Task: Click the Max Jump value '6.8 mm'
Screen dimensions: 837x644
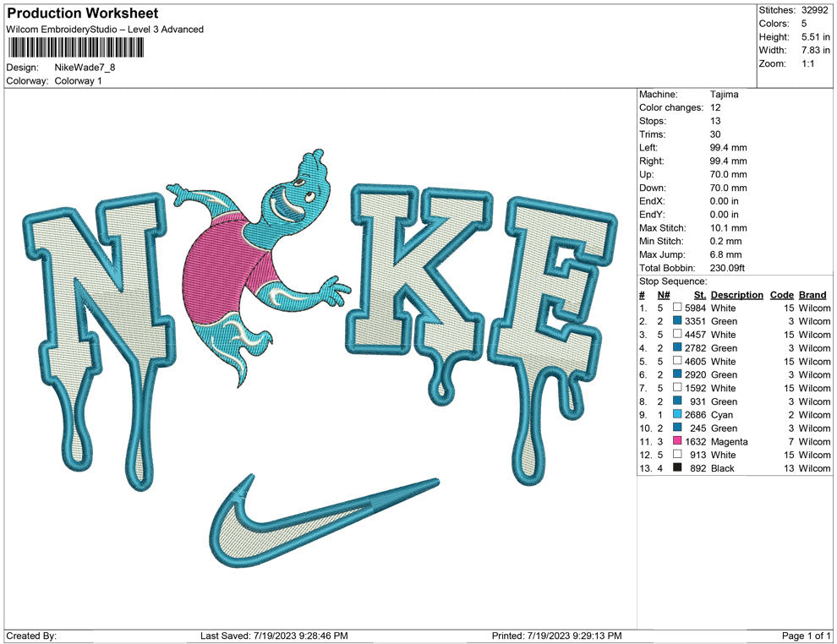Action: point(726,254)
